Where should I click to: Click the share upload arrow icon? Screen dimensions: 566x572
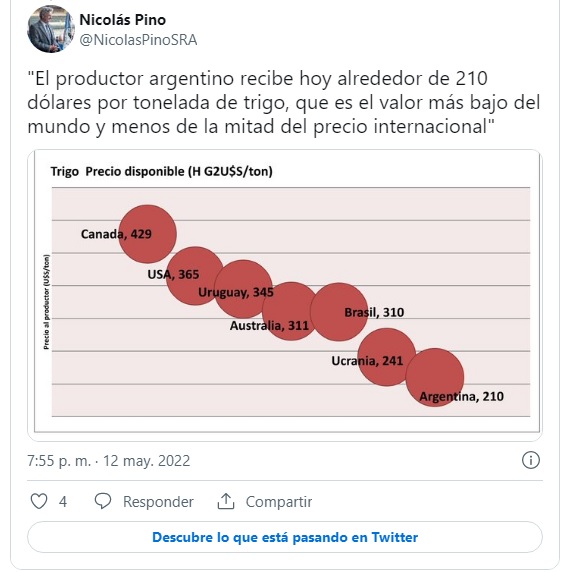point(226,501)
